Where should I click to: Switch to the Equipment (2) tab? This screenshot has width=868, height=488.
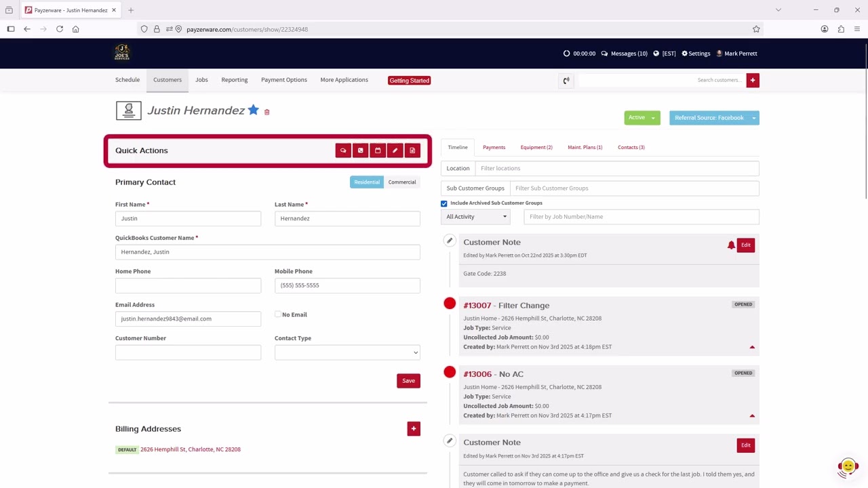[536, 147]
